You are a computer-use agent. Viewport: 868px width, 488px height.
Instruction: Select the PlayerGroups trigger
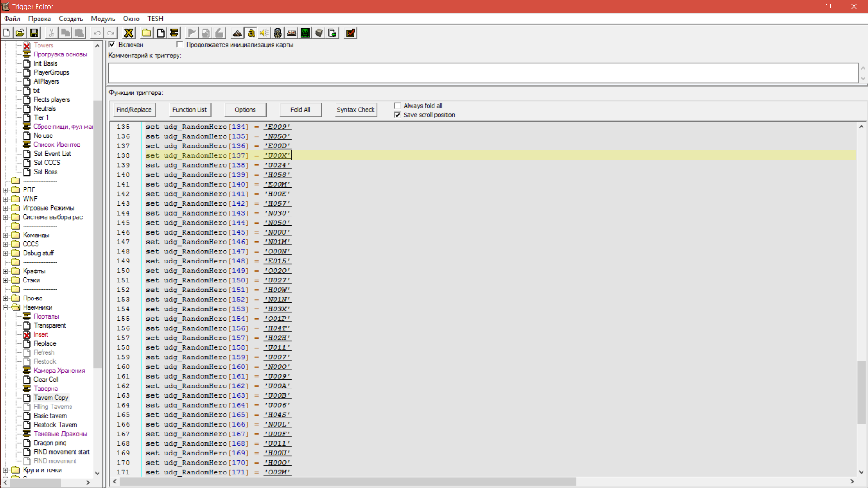pos(51,72)
